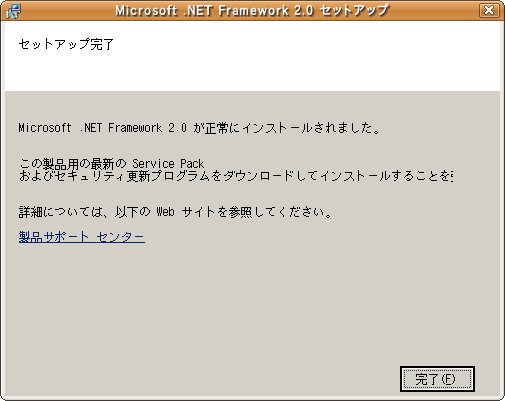Click the セットアップ完了 heading
This screenshot has height=401, width=505.
[66, 44]
